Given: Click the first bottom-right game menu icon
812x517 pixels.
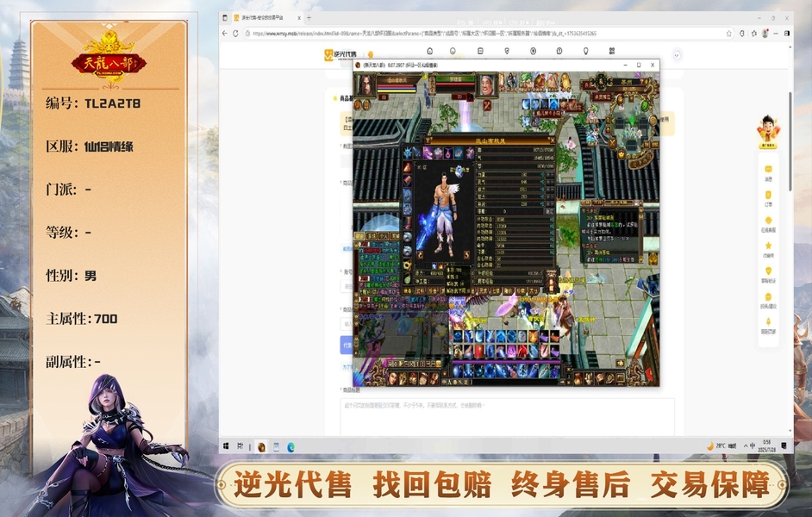Looking at the screenshot, I should pos(578,378).
